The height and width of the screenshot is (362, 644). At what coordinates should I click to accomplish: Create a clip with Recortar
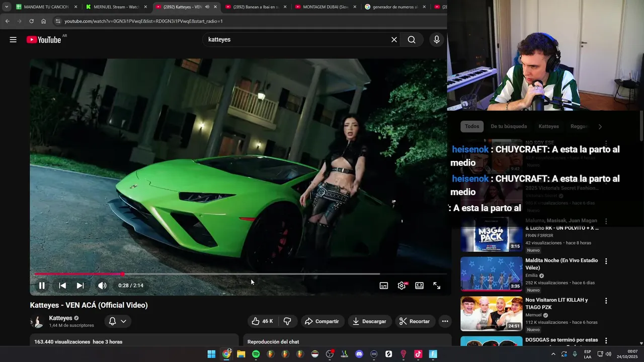coord(415,321)
